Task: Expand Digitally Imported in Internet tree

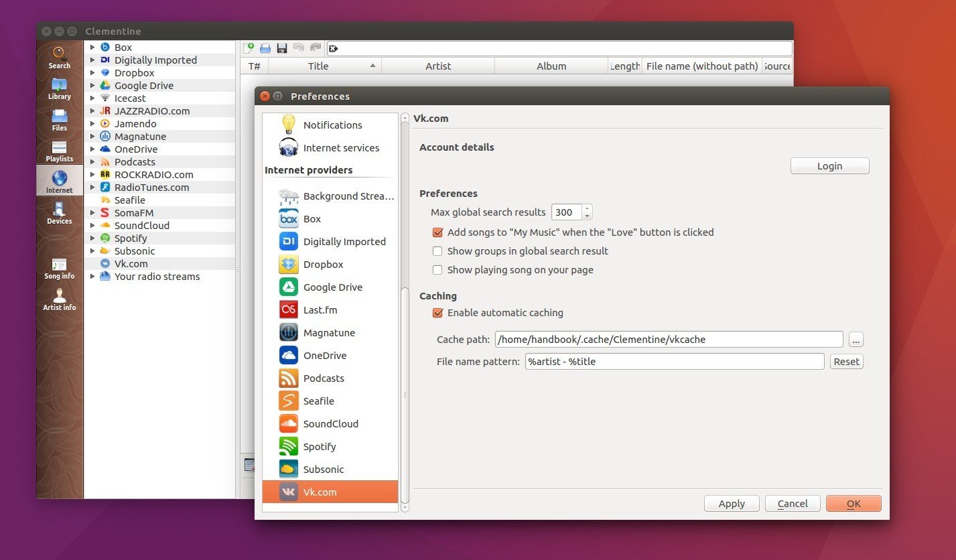Action: tap(93, 60)
